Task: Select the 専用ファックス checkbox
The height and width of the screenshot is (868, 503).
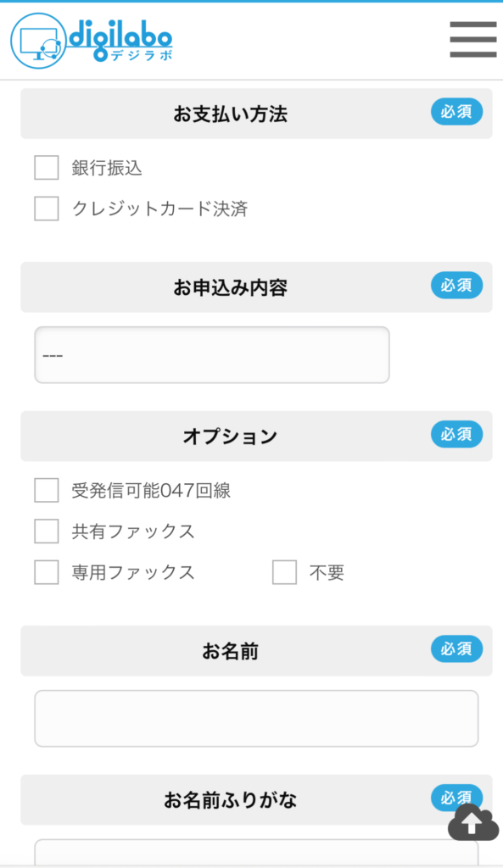Action: pos(47,572)
